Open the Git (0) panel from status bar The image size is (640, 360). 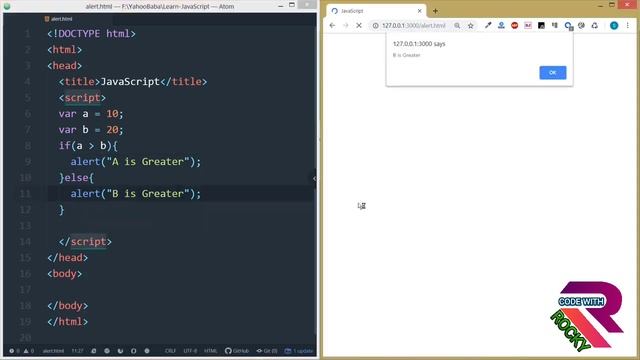(267, 351)
